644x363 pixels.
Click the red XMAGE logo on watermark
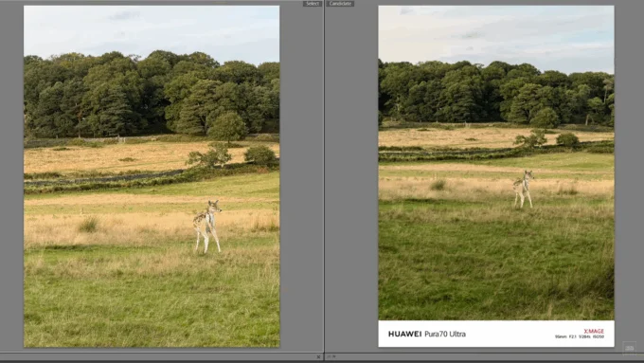click(594, 331)
